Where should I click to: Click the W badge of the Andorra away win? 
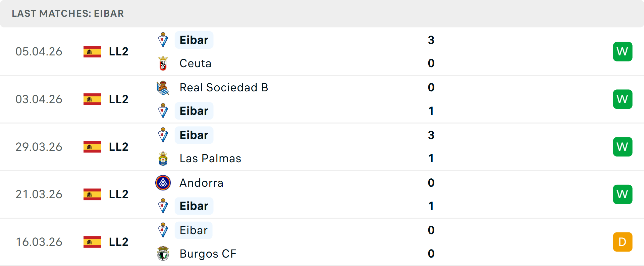[x=623, y=194]
